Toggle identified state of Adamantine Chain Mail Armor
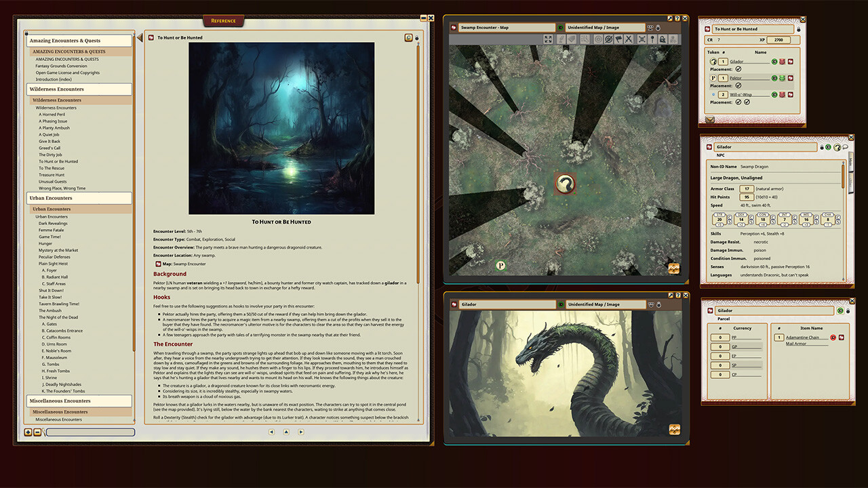 point(833,338)
